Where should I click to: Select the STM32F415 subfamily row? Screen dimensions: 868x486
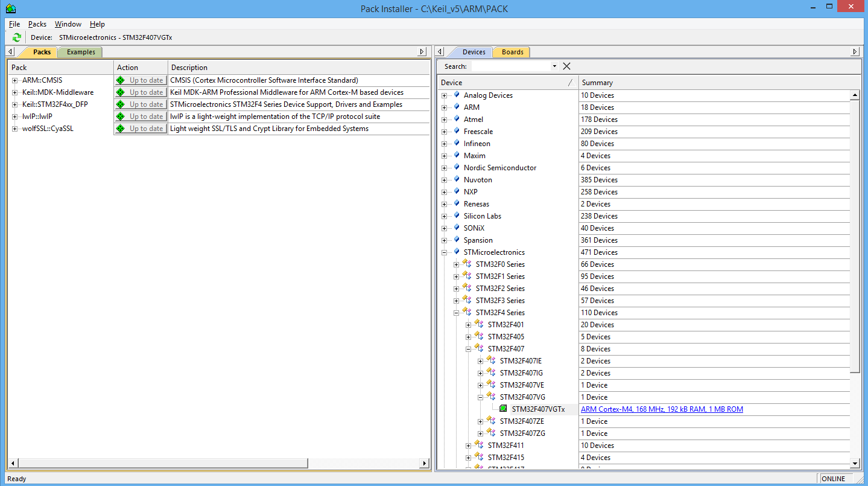point(505,458)
